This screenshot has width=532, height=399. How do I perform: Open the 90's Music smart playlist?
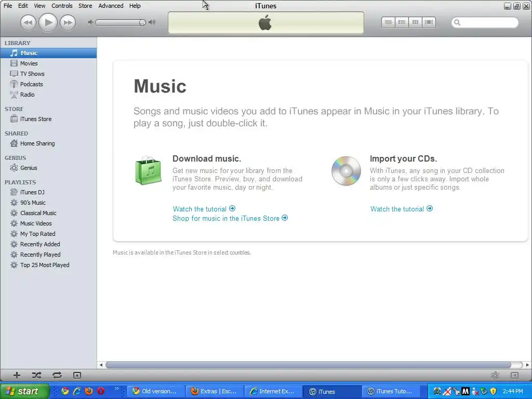click(x=48, y=203)
